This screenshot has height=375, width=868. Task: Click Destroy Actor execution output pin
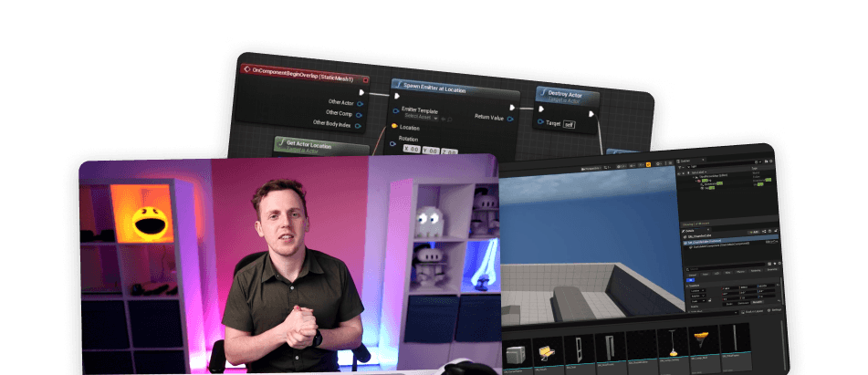point(591,114)
